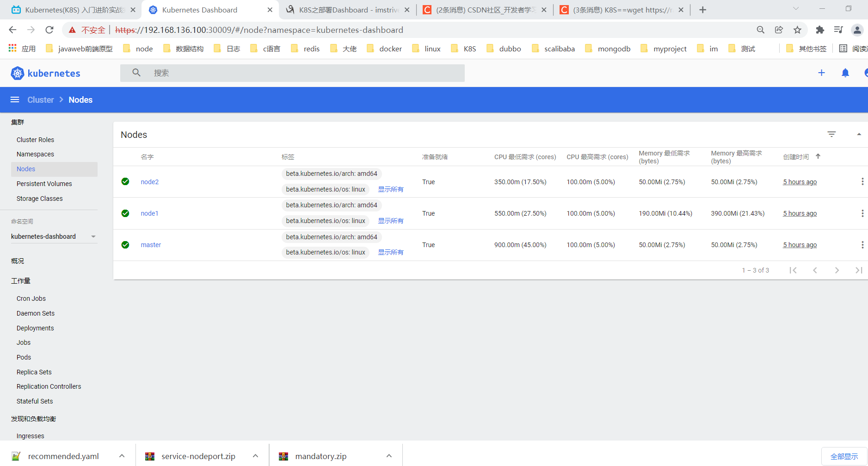Toggle sort arrow on creation time column
The height and width of the screenshot is (466, 868).
pos(818,156)
